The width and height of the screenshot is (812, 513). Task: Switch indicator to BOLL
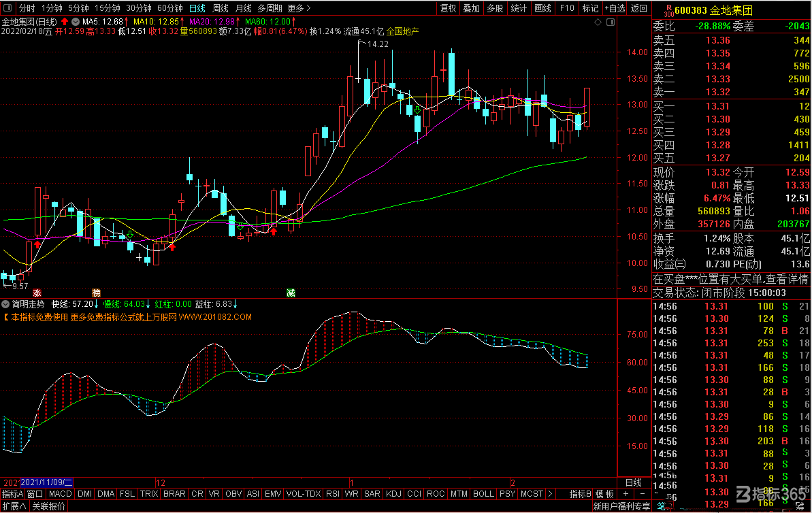483,494
